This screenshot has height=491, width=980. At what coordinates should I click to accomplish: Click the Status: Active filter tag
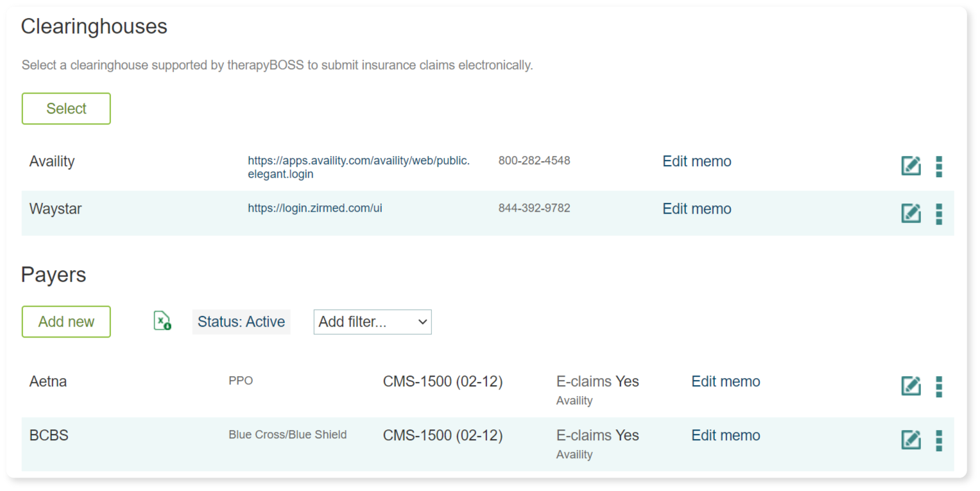(241, 322)
